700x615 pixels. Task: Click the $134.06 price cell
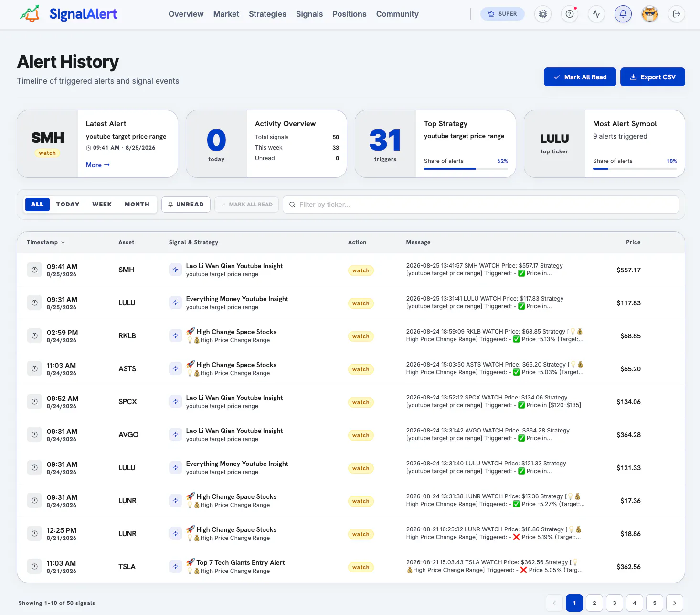pos(629,402)
